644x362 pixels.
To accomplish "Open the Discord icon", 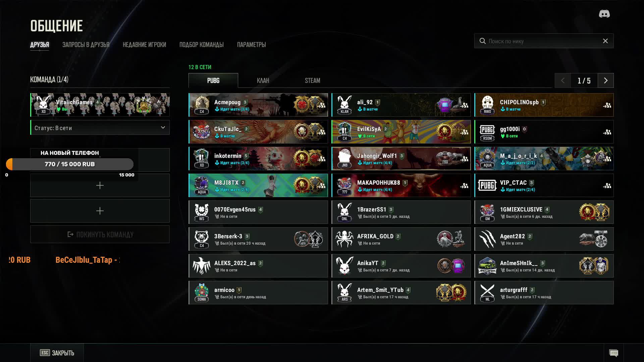I will 604,14.
